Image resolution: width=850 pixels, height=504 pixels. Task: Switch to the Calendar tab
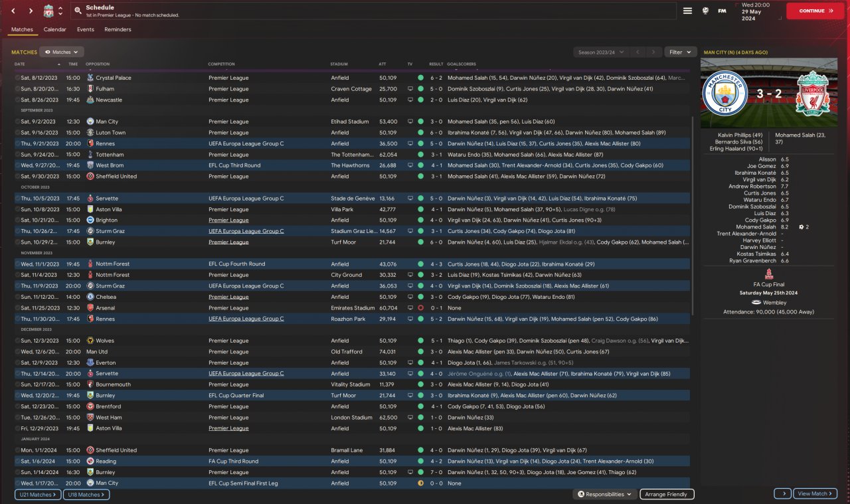pyautogui.click(x=55, y=29)
